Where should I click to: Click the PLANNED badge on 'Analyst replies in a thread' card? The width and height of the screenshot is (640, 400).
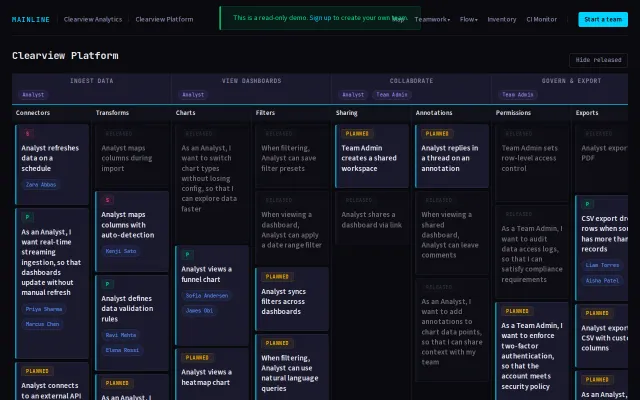437,133
